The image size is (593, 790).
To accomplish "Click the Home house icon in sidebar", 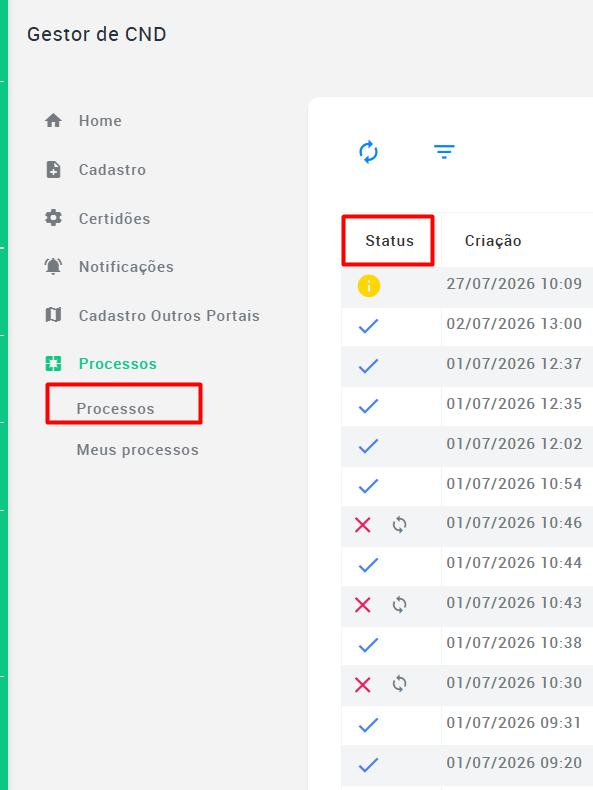I will coord(53,121).
